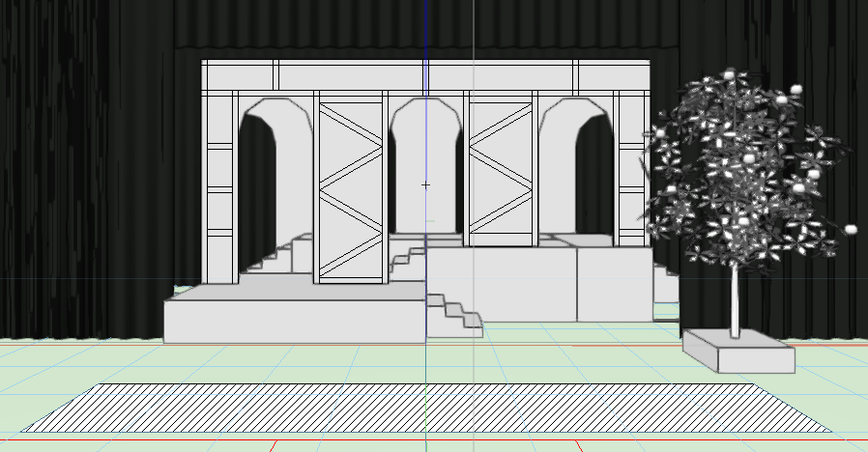Click the hatched floor area in front

[425, 406]
